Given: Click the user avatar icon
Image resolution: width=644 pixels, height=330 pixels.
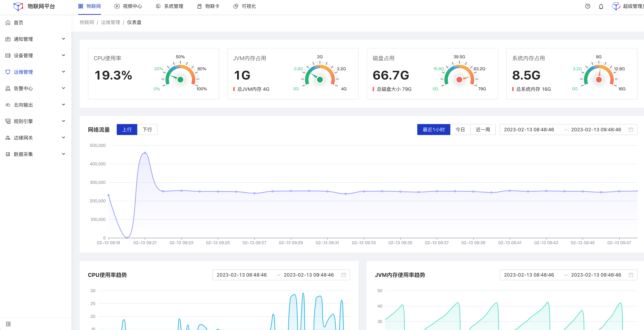Looking at the screenshot, I should tap(616, 7).
